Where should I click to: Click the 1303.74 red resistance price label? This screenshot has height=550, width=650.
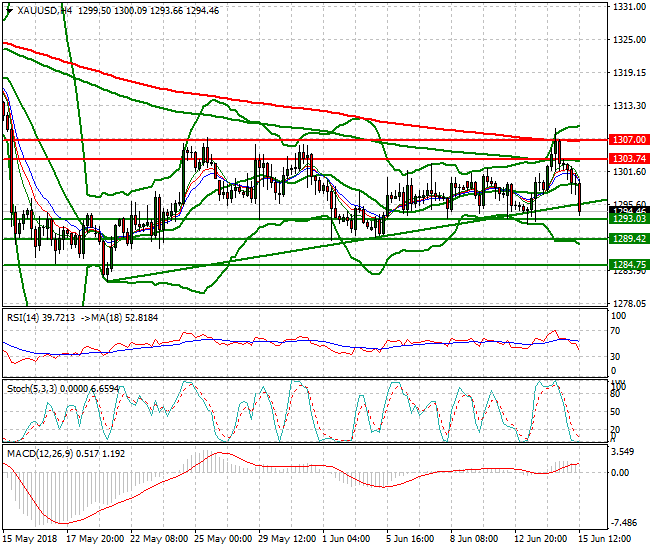[x=629, y=158]
